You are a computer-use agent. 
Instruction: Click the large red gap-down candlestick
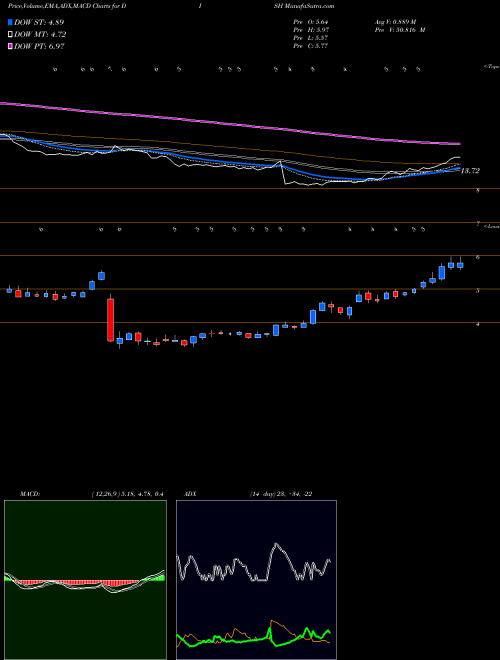[x=111, y=320]
